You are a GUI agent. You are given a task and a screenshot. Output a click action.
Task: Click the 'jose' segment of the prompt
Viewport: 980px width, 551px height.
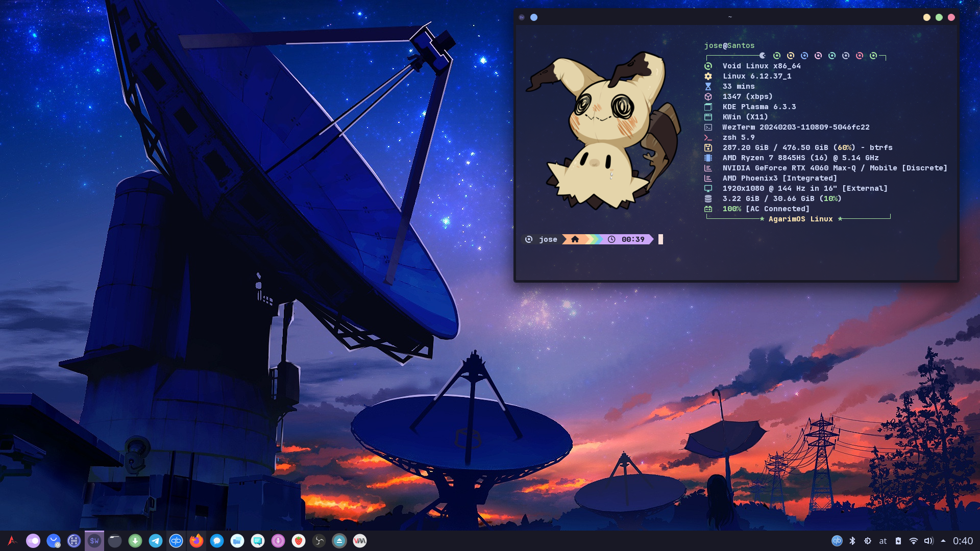pyautogui.click(x=548, y=239)
